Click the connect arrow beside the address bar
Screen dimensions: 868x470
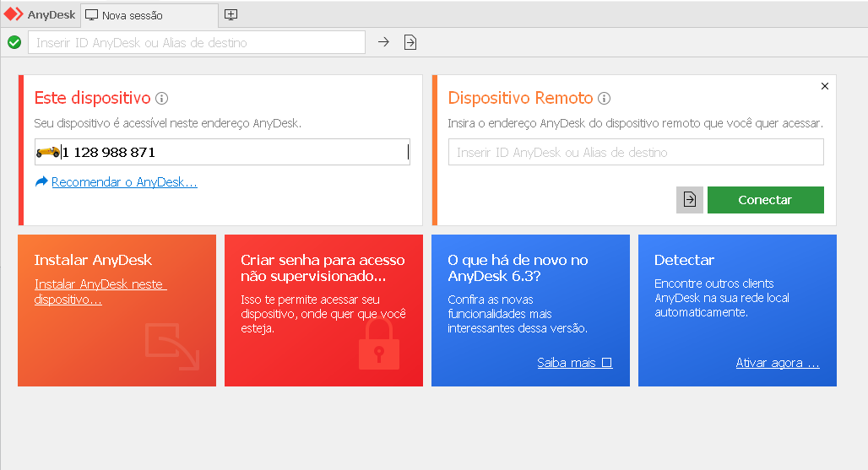pos(383,42)
